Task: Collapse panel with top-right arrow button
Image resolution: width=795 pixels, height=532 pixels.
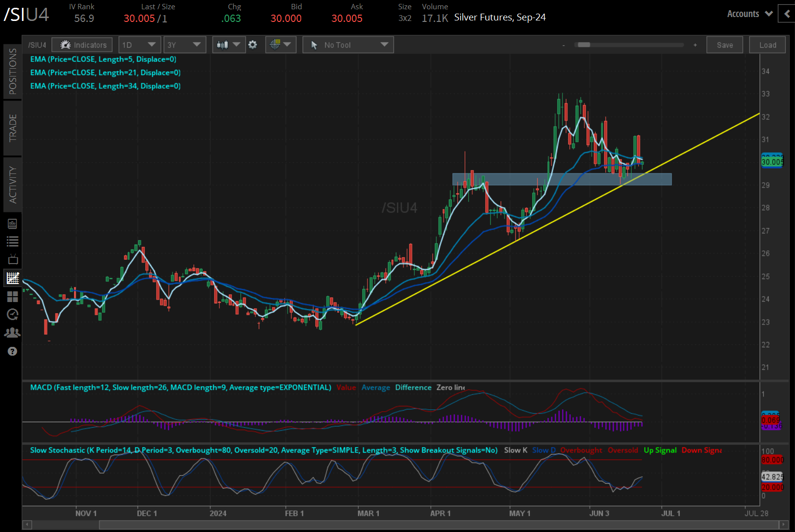Action: click(x=787, y=14)
